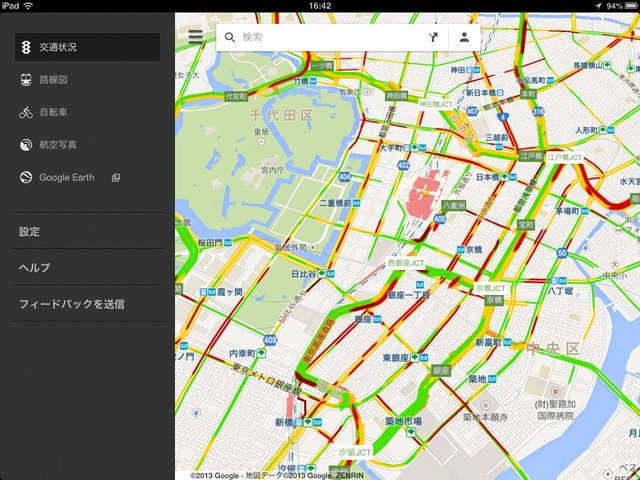Screen dimensions: 640x480
Task: Tap the 中央区 district label
Action: pos(553,349)
